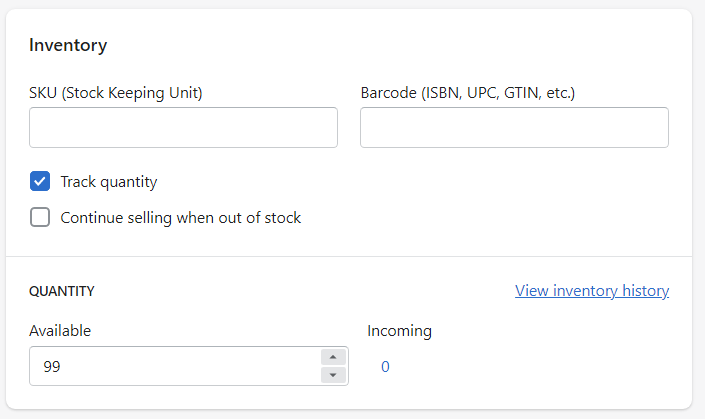Open View inventory history link
This screenshot has width=705, height=419.
click(592, 291)
